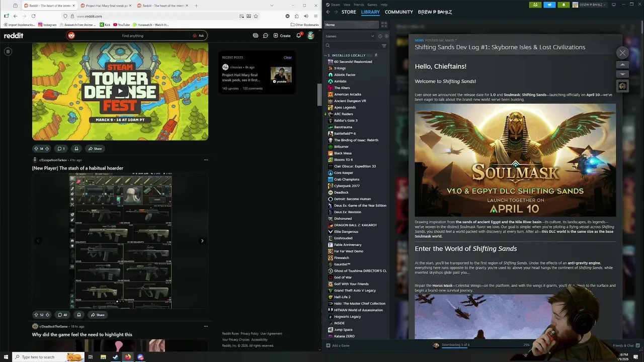Open YouTube bookmark in bookmarks toolbar
The image size is (644, 362).
(121, 25)
